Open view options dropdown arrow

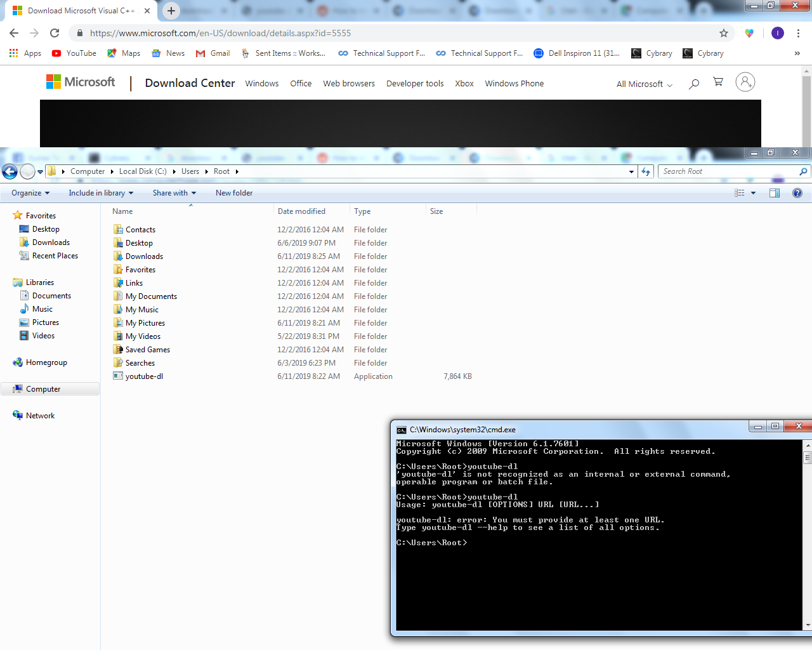(x=754, y=193)
